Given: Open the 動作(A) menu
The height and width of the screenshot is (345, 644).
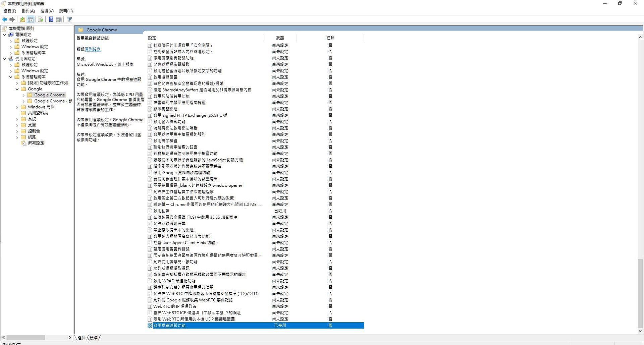Looking at the screenshot, I should (x=28, y=11).
